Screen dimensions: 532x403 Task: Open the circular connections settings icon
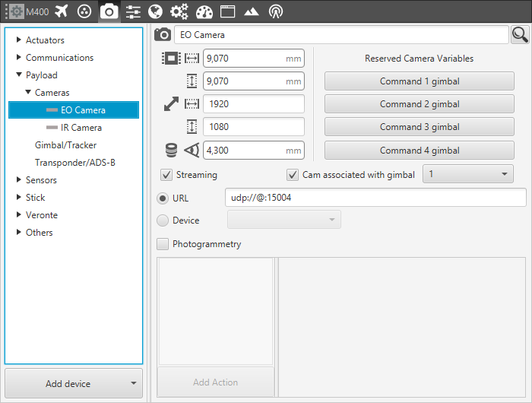[x=84, y=11]
